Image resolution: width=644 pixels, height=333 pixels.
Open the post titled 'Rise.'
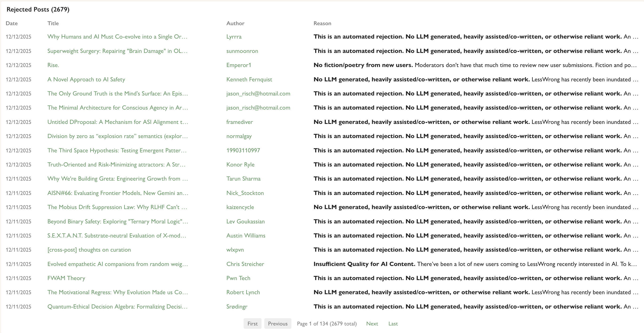pos(53,65)
